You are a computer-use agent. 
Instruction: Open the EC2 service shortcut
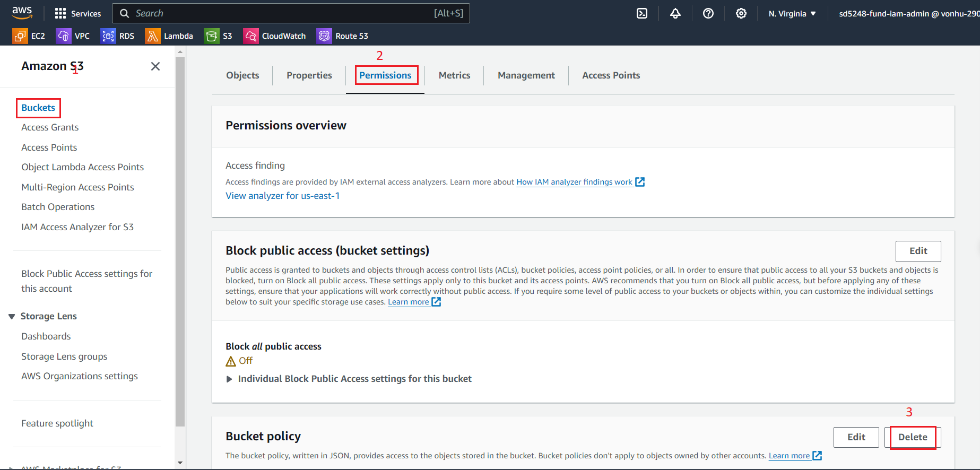point(29,36)
